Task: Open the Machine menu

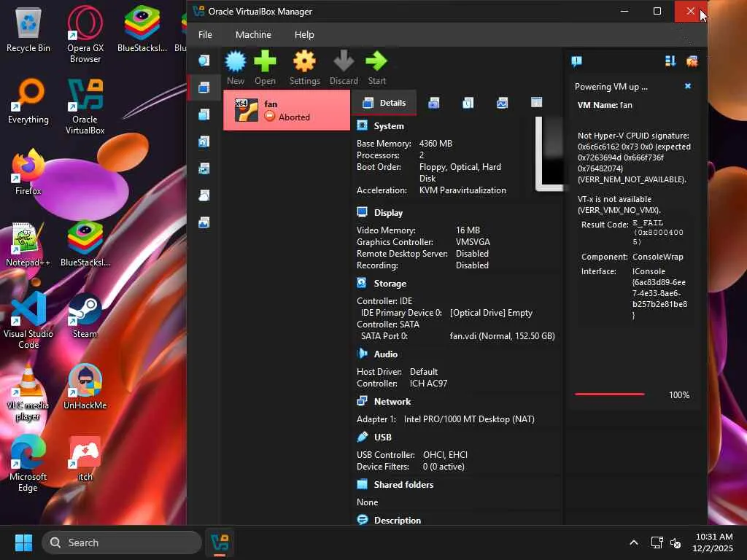Action: [x=253, y=35]
